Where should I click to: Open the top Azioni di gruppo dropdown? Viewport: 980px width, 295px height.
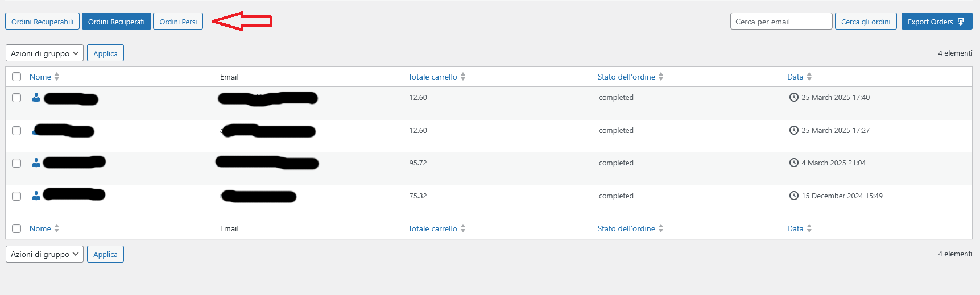click(x=44, y=53)
